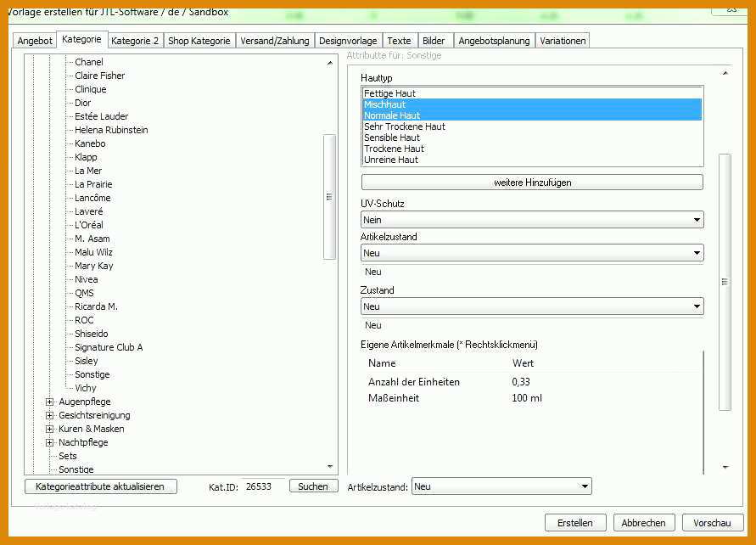Click the category tree scrollbar thumb
Viewport: 756px width, 545px height.
[x=329, y=197]
